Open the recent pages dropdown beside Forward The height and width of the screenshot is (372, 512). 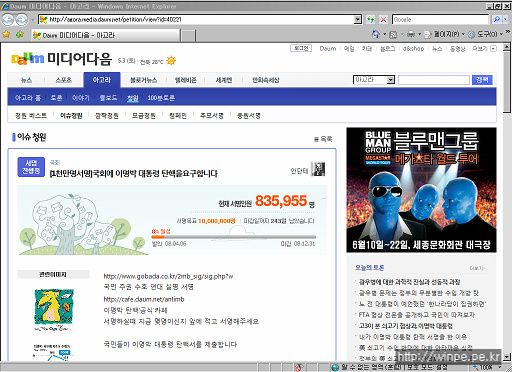[32, 20]
